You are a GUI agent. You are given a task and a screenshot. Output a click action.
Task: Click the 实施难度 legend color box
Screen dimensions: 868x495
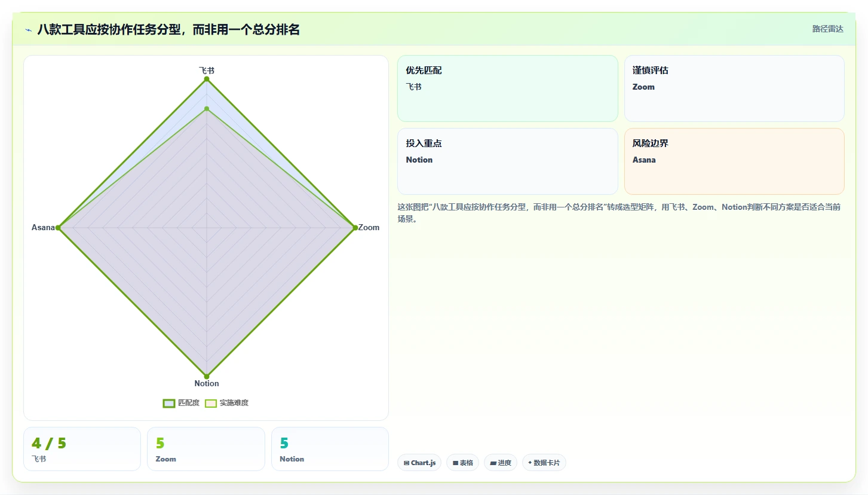pos(211,403)
